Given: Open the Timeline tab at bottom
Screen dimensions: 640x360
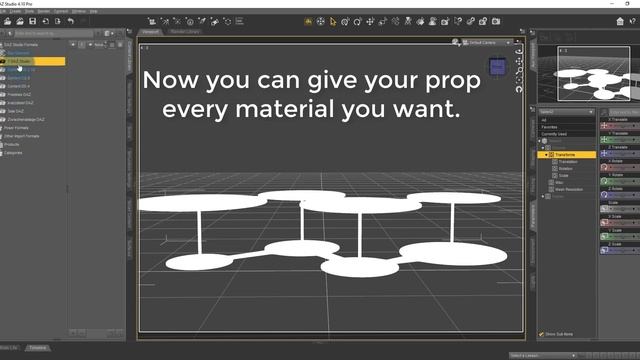Looking at the screenshot, I should [x=38, y=348].
